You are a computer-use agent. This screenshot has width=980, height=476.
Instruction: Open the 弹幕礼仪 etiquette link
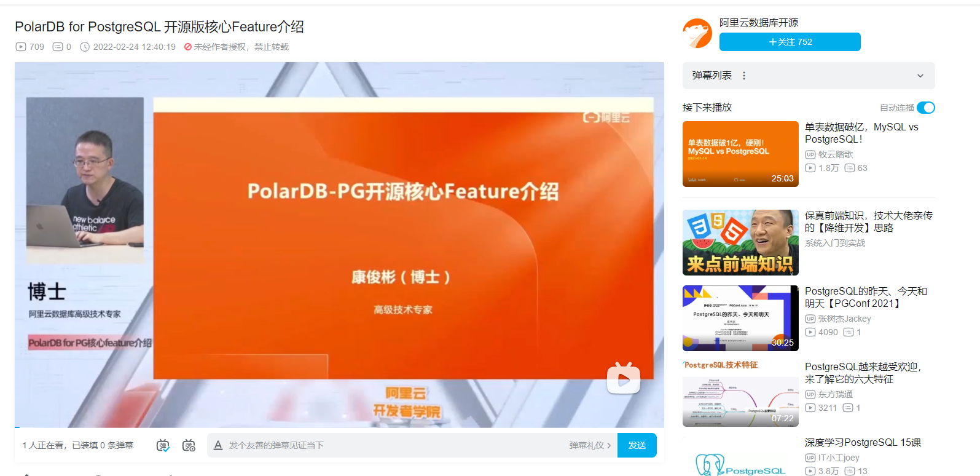(590, 445)
